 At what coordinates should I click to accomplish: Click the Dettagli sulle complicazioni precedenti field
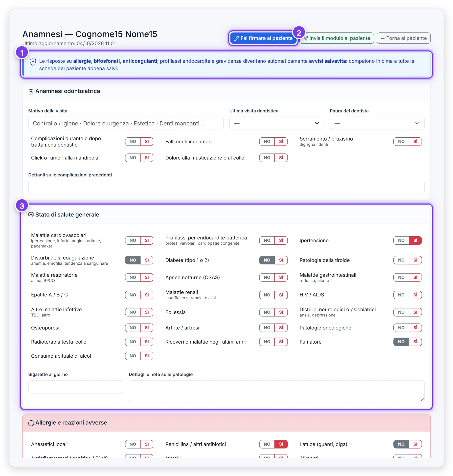point(226,187)
